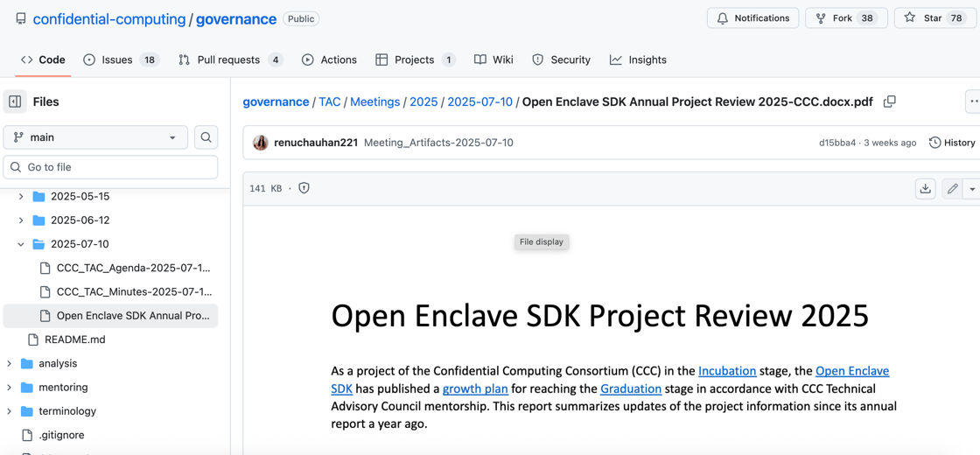The image size is (980, 455).
Task: Open the History link
Action: 951,143
